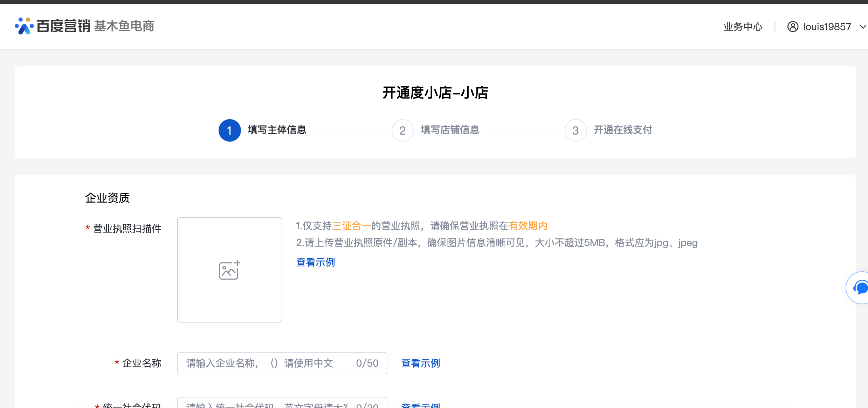Click the 百度营销 brand wordmark
Viewport: 868px width, 408px height.
point(63,26)
